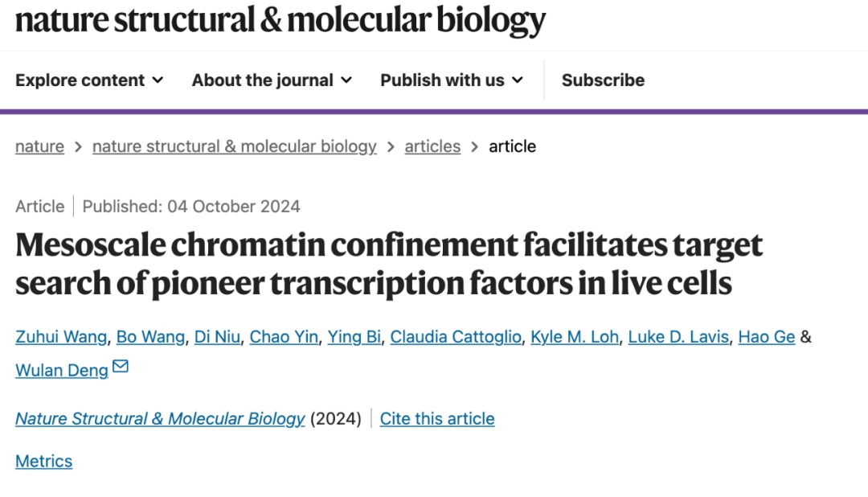Open the article Metrics page
The image size is (868, 497).
point(43,462)
